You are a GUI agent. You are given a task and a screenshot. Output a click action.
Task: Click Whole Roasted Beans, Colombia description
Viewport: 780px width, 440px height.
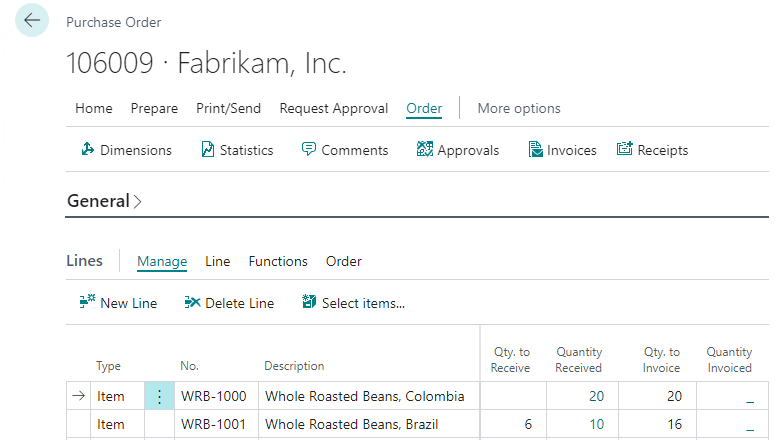click(x=369, y=396)
